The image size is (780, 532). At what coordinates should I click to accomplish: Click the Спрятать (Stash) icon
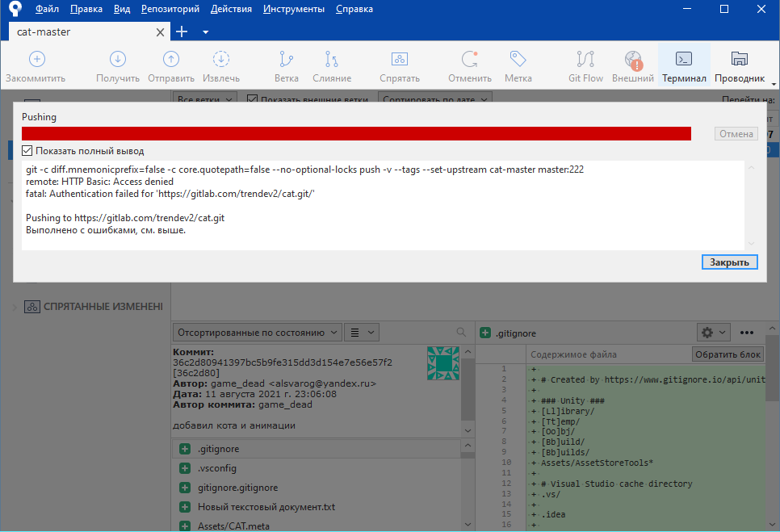(x=399, y=60)
